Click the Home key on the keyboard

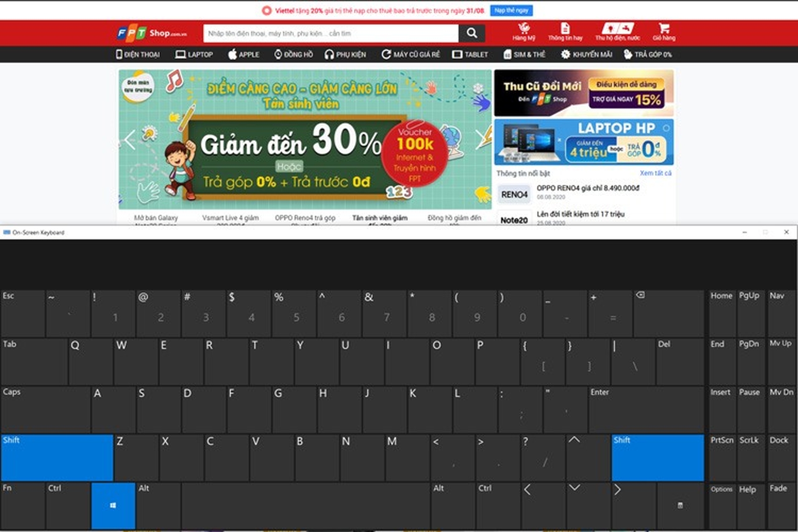click(x=722, y=313)
